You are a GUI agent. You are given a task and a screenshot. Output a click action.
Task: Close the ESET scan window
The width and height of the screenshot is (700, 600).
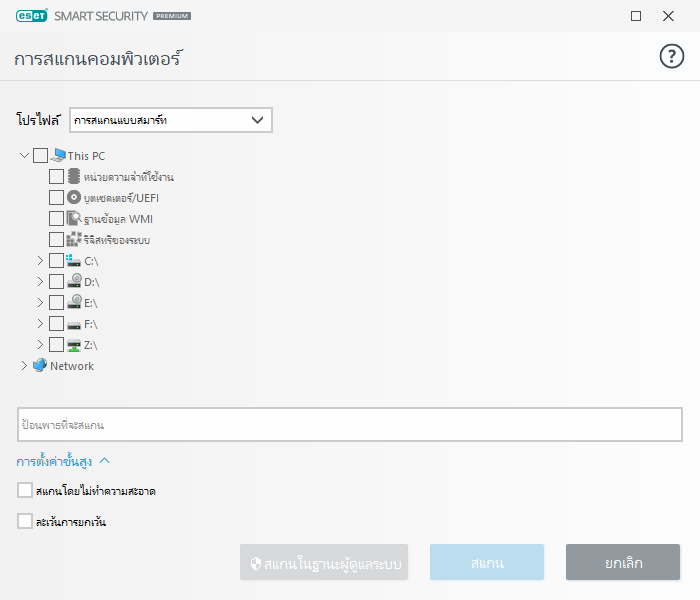click(x=668, y=16)
